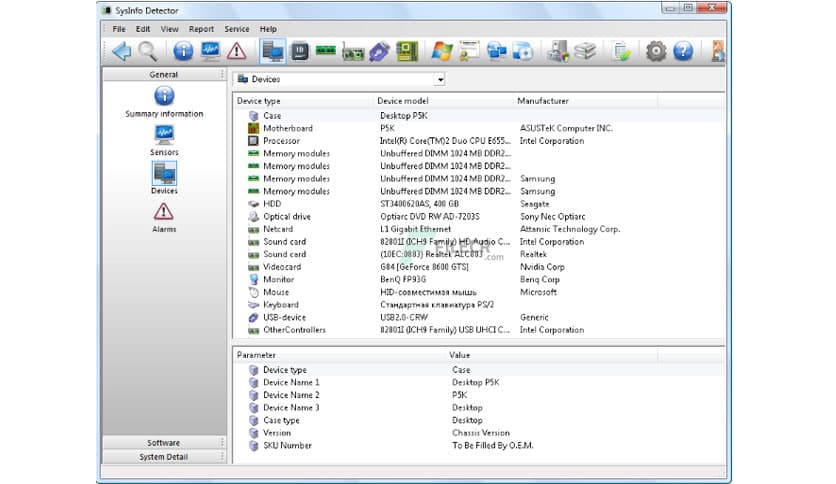Select the Version parameter row
This screenshot has width=836, height=484.
point(479,433)
